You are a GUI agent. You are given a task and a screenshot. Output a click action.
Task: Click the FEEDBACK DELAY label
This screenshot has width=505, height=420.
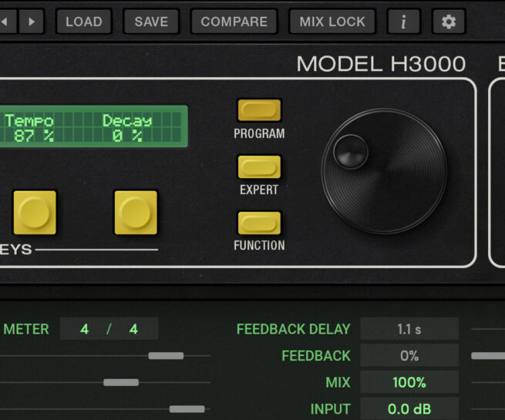[294, 329]
